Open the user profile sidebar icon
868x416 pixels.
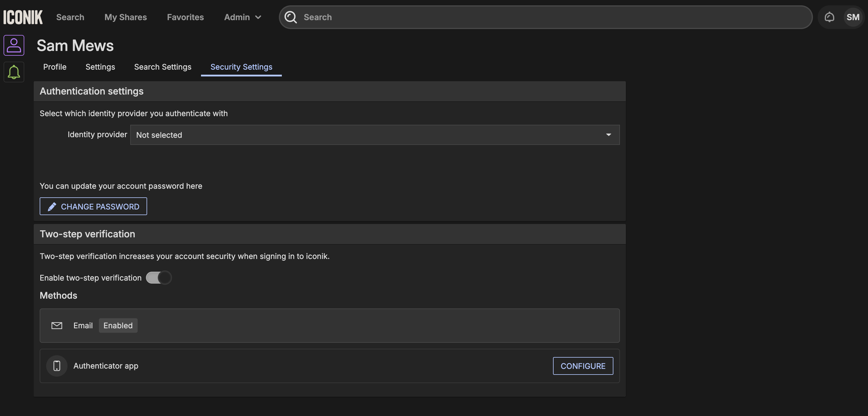[14, 45]
